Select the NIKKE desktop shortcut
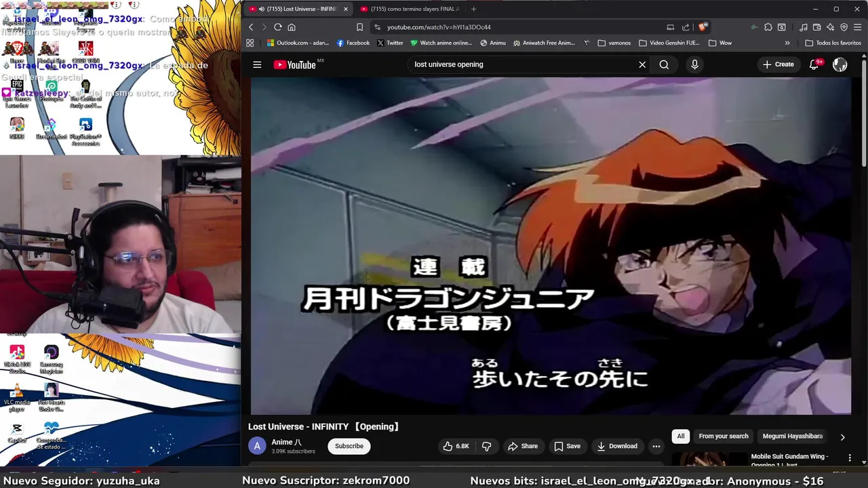 pyautogui.click(x=17, y=129)
